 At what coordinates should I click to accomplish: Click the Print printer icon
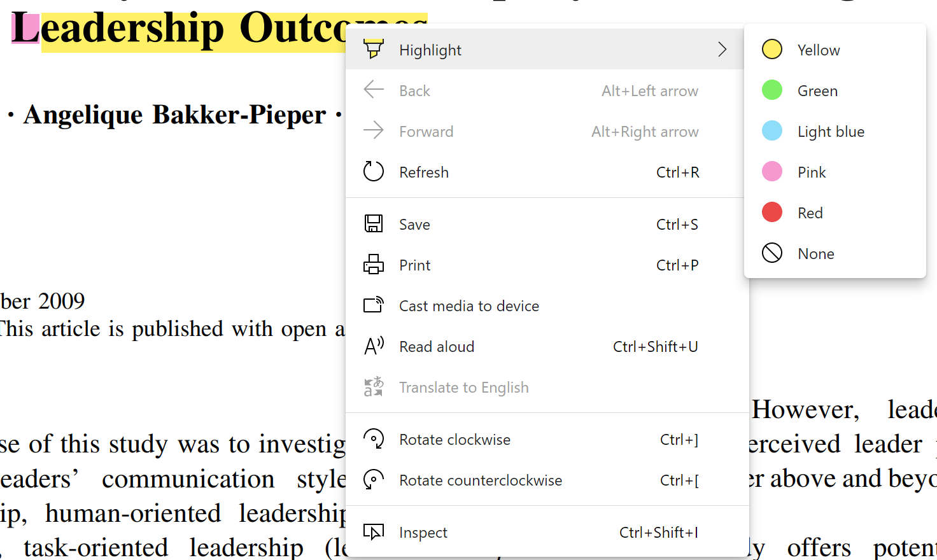(x=374, y=264)
